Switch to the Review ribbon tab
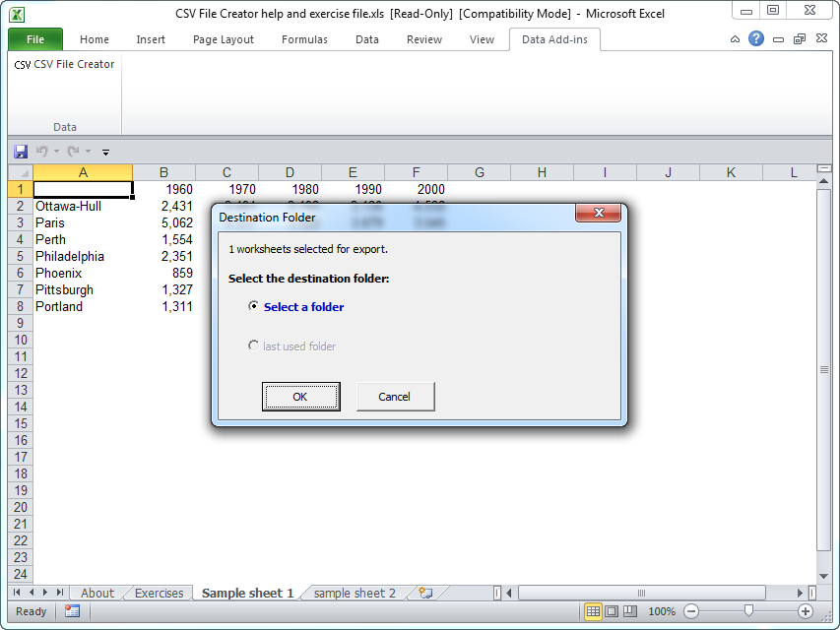This screenshot has width=840, height=630. [424, 39]
